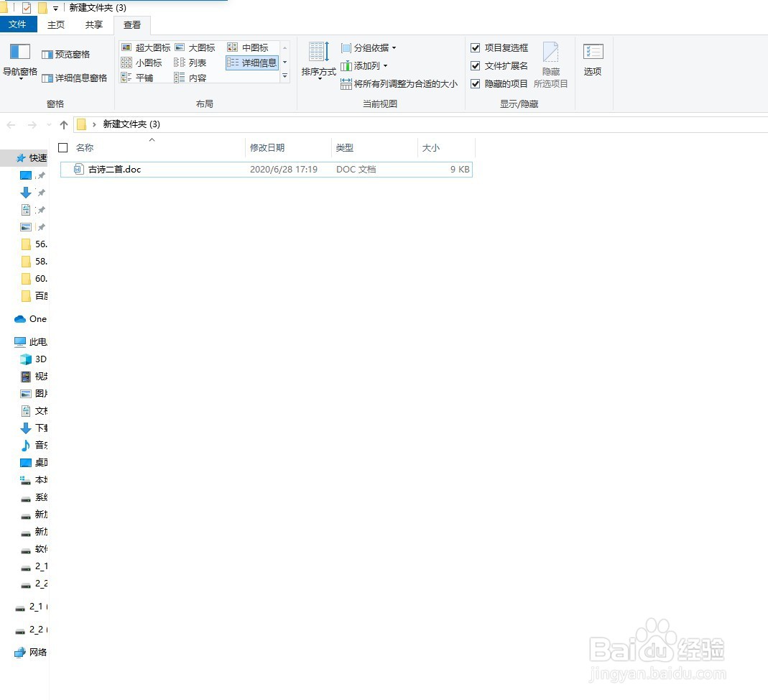Open the 文件 menu
This screenshot has width=768, height=700.
pyautogui.click(x=19, y=24)
